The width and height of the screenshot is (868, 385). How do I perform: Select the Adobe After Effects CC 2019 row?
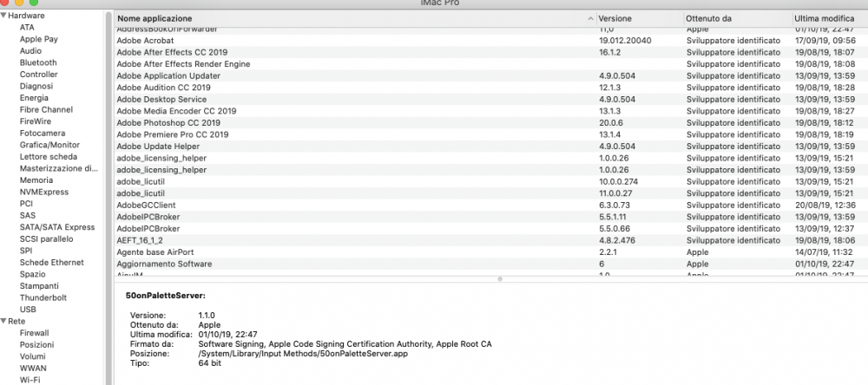point(490,52)
